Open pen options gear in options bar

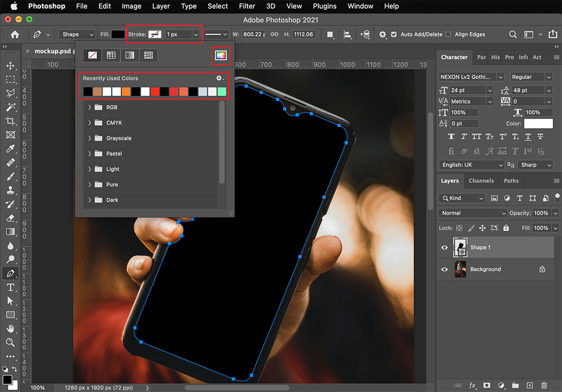click(383, 35)
